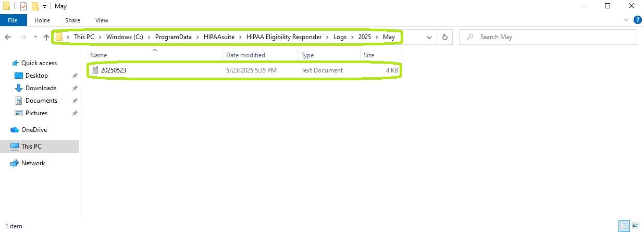Click the folder icon in address bar
The height and width of the screenshot is (232, 644).
coord(59,37)
